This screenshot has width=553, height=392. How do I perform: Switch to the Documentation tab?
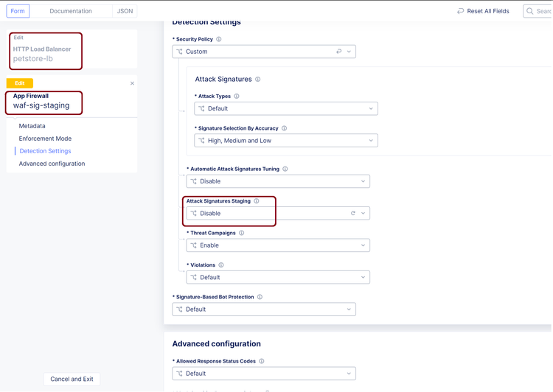pos(71,11)
